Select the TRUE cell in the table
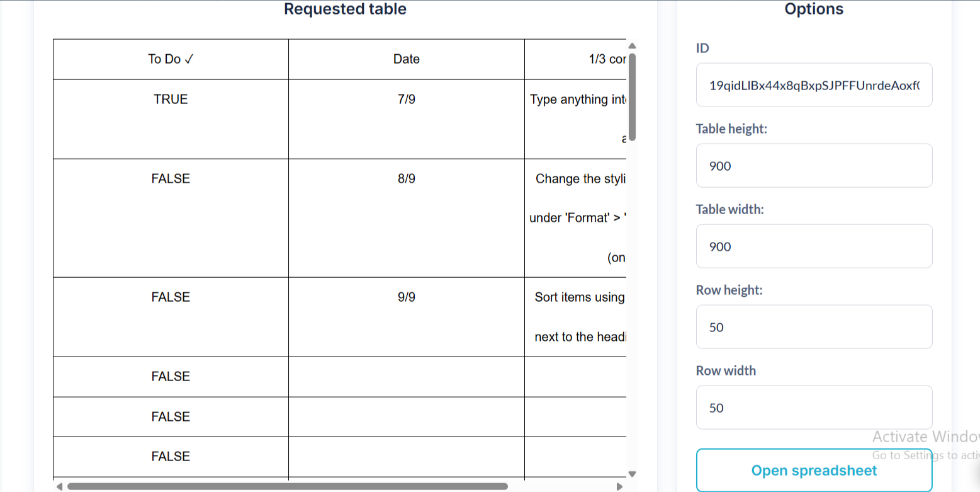Image resolution: width=980 pixels, height=492 pixels. click(171, 100)
